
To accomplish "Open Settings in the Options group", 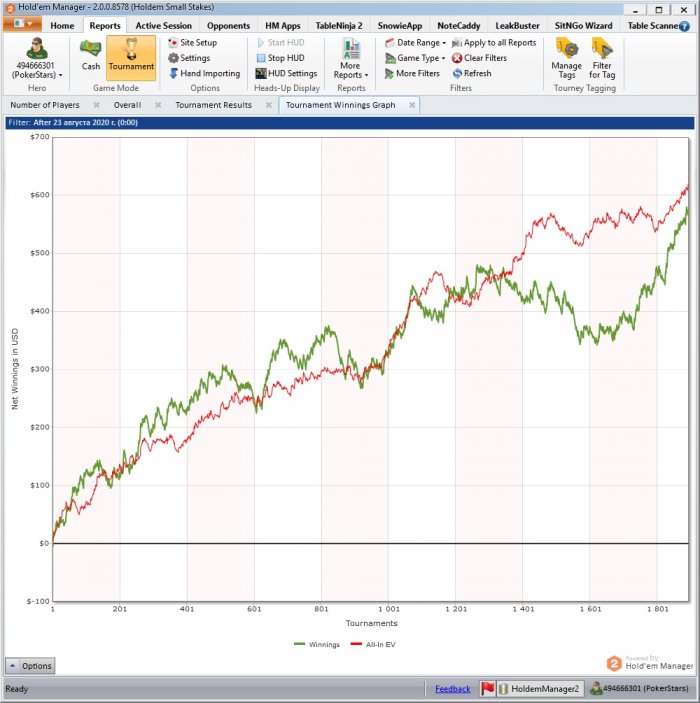I will (189, 58).
